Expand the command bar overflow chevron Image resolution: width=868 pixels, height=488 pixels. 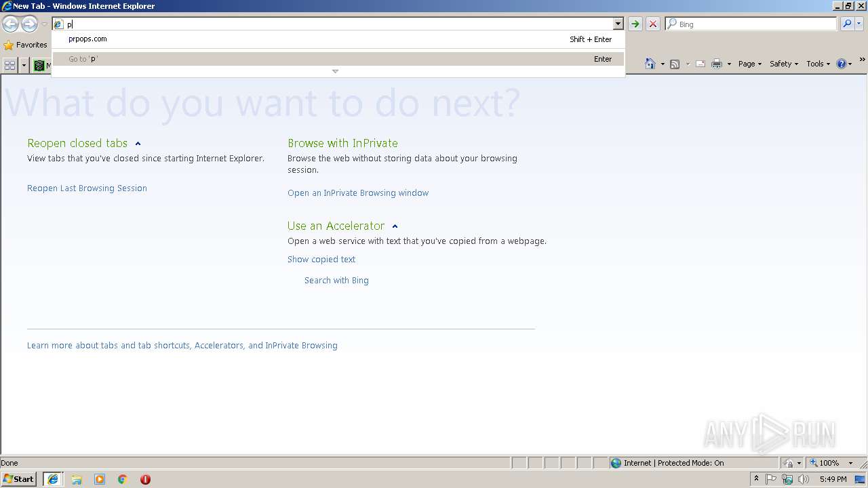click(x=863, y=60)
